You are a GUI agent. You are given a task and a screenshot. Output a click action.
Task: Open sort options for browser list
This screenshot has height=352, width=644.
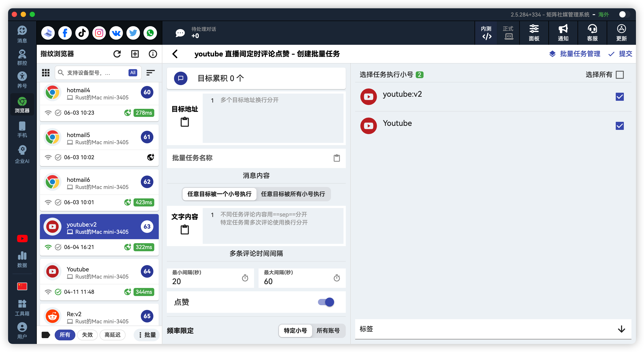tap(150, 73)
